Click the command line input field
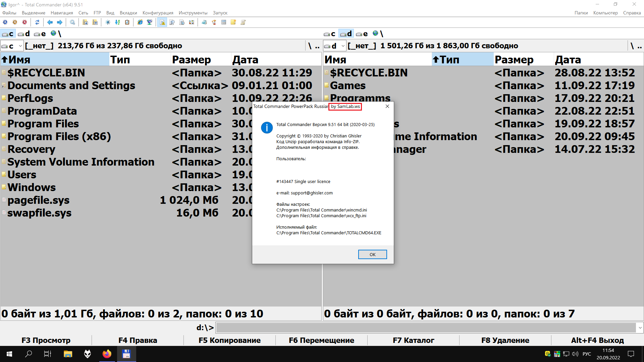The width and height of the screenshot is (644, 362). click(426, 328)
